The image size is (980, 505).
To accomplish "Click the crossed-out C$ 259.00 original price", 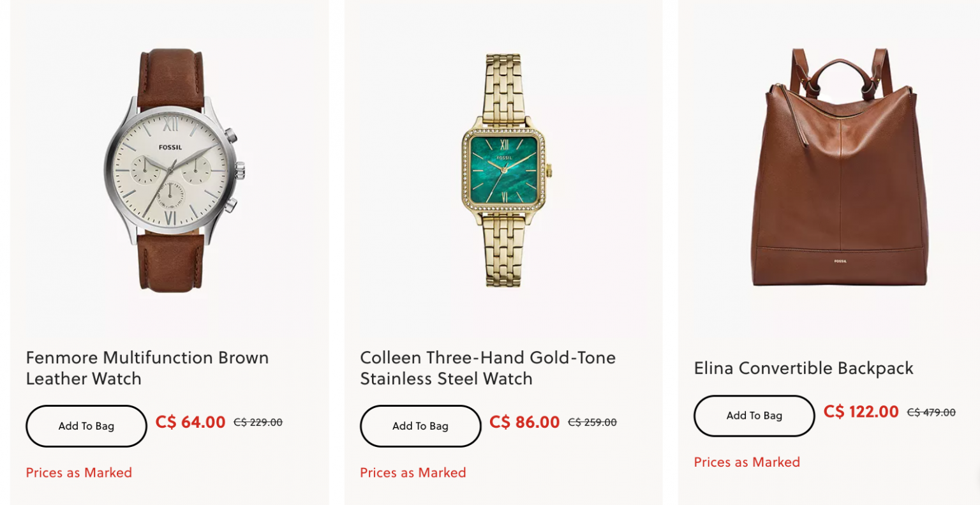I will [592, 422].
